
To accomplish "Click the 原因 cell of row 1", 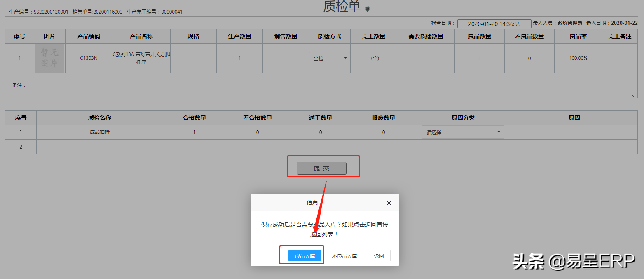I will [x=574, y=132].
